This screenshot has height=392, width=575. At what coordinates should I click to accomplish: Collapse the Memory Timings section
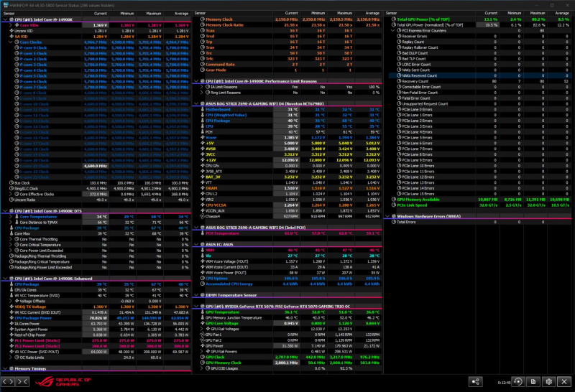(x=5, y=368)
